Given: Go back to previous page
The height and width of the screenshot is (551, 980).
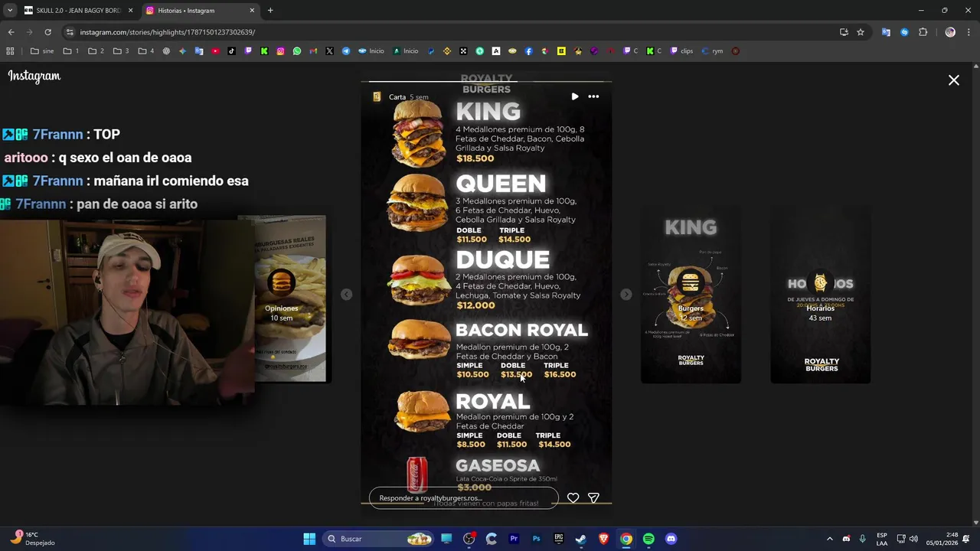Looking at the screenshot, I should coord(11,32).
